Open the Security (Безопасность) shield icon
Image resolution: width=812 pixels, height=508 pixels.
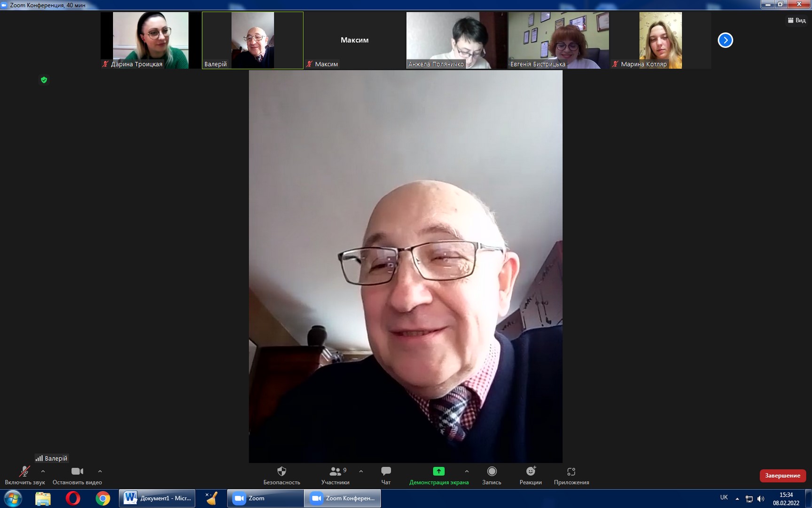click(281, 475)
